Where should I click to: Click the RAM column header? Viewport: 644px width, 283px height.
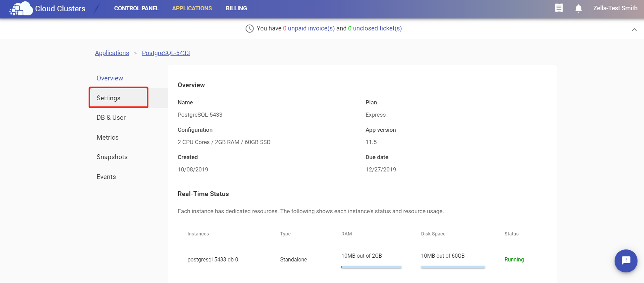click(346, 234)
